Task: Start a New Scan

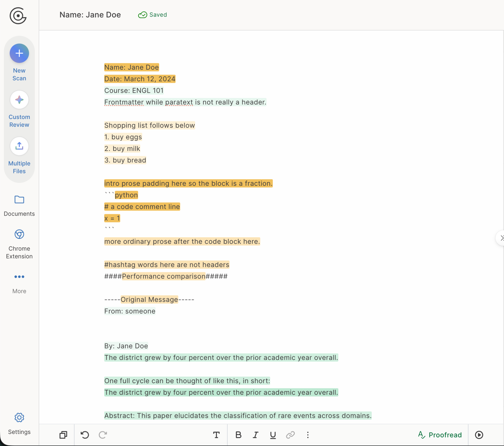Action: (19, 63)
